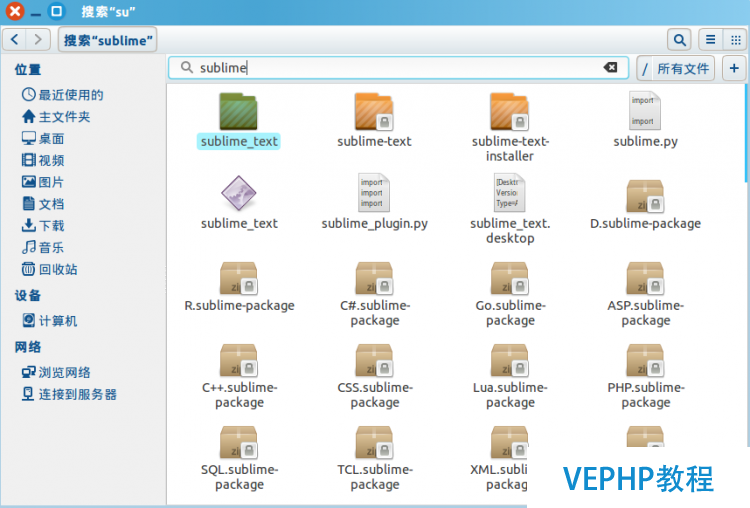750x508 pixels.
Task: Select the C#.sublime-package archive icon
Action: pos(374,278)
